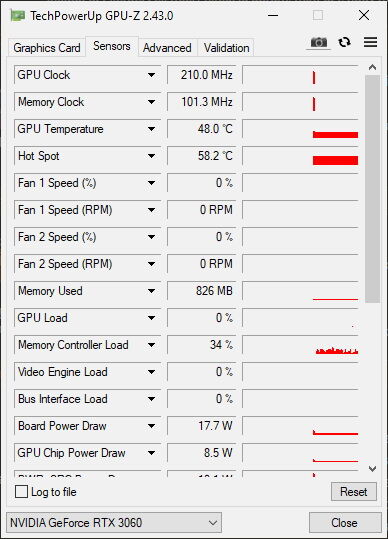Click the Close button
Viewport: 388px width, 539px height.
click(x=345, y=523)
